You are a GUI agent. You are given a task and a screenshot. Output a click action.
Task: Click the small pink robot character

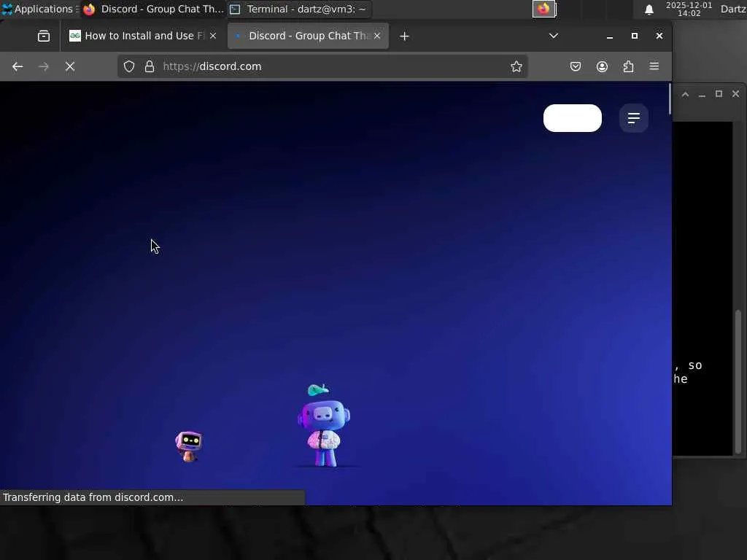point(189,447)
